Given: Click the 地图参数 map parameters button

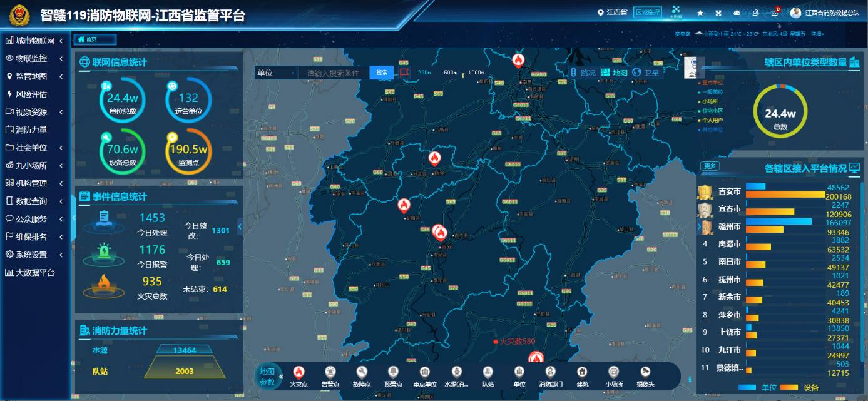Looking at the screenshot, I should (x=267, y=377).
